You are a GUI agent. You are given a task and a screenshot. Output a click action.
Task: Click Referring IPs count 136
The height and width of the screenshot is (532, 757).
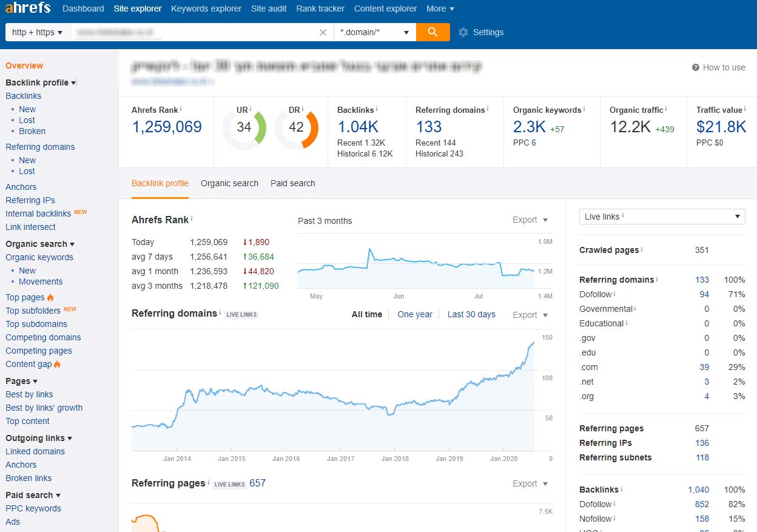(702, 443)
